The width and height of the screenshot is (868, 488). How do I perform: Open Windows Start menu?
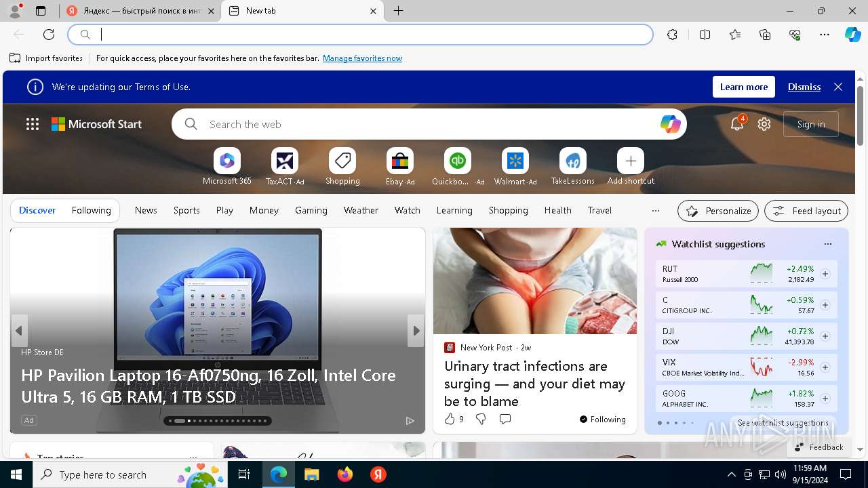[16, 474]
